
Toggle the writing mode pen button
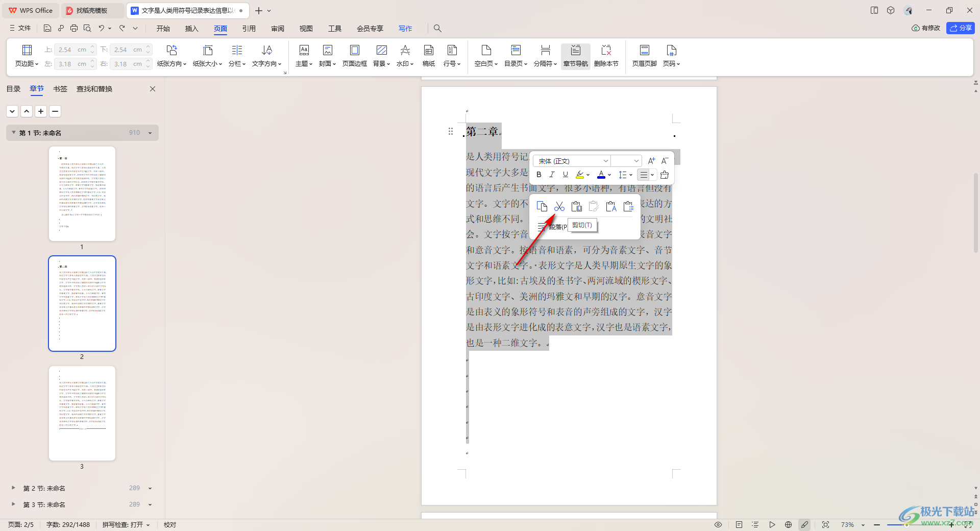[x=804, y=524]
